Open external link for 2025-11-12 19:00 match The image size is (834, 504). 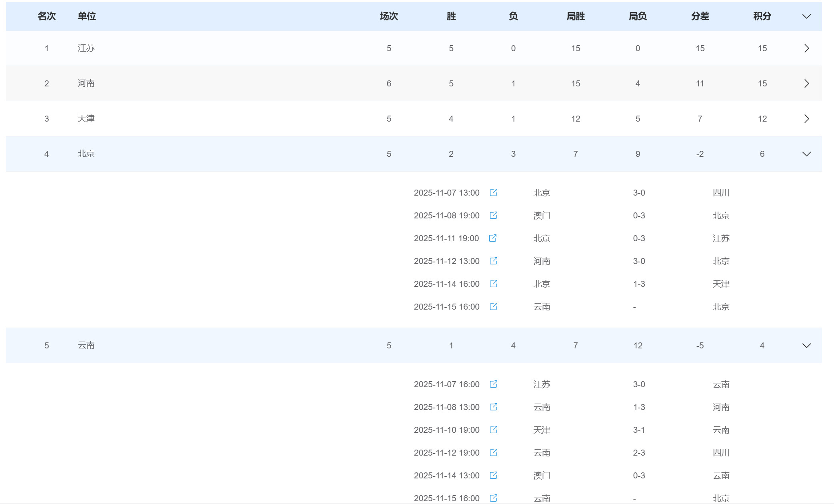coord(494,452)
